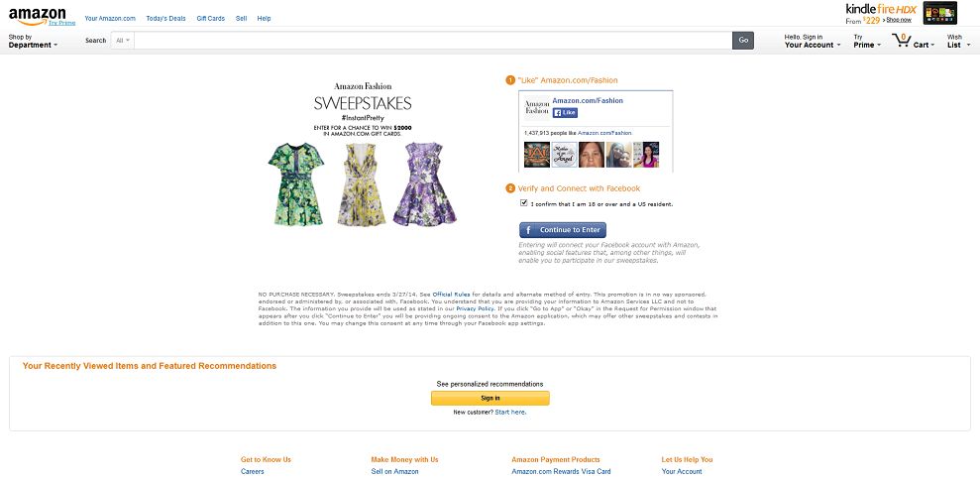Click the yellow Sign in button
980x480 pixels.
tap(490, 398)
